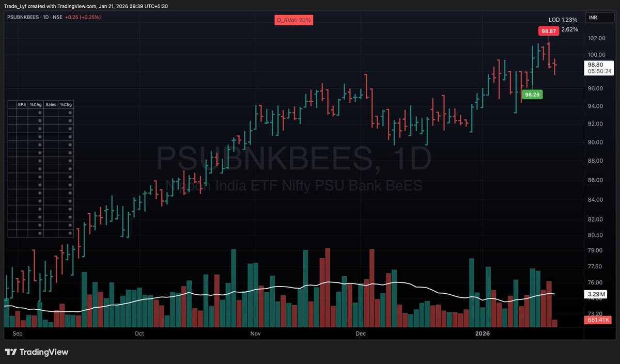
Task: Click the 92.00 price axis label
Action: coord(596,124)
